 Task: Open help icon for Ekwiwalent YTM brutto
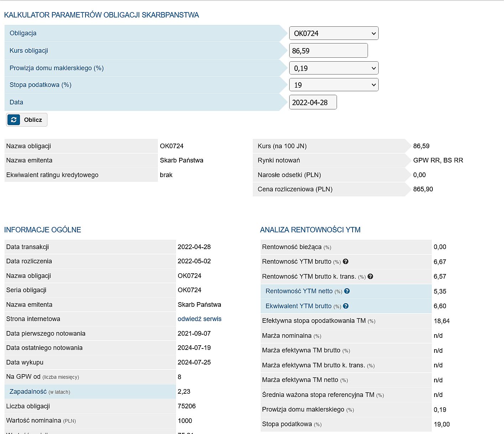(346, 306)
